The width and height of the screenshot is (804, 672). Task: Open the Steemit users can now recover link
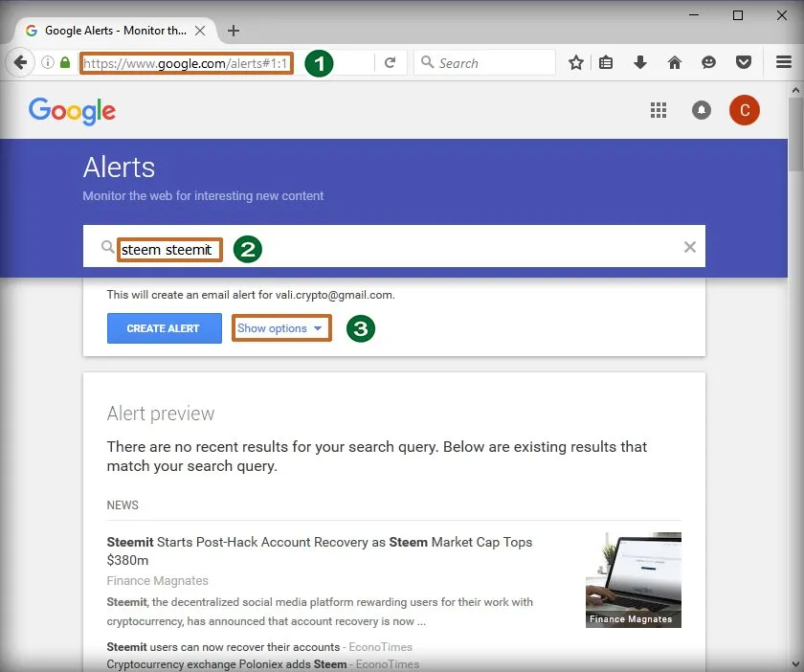(223, 647)
